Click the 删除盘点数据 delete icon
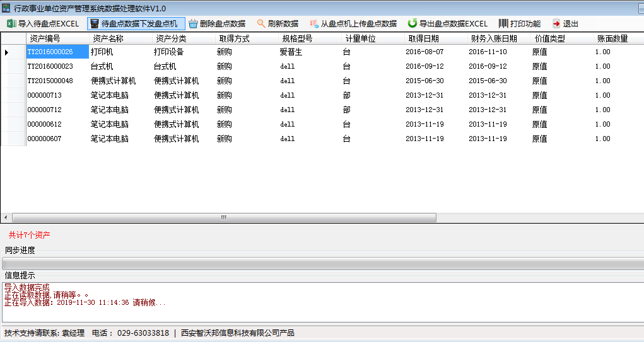The height and width of the screenshot is (342, 644). click(x=193, y=23)
